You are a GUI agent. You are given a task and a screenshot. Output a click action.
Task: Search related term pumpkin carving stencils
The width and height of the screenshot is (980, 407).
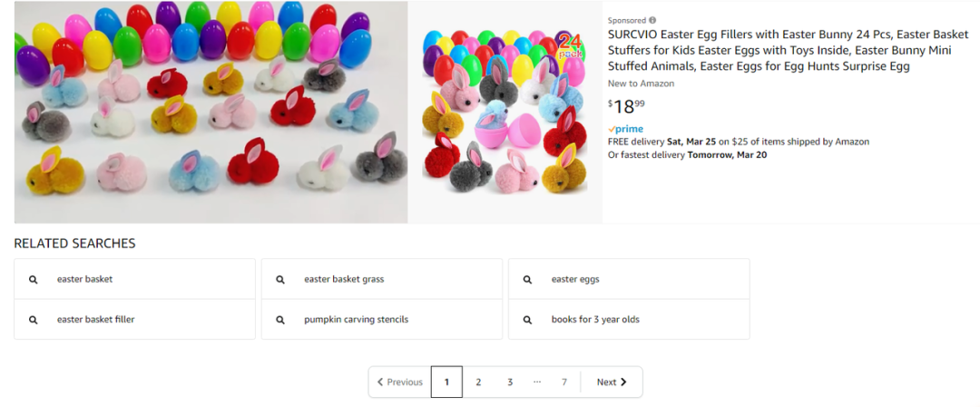[x=356, y=320]
